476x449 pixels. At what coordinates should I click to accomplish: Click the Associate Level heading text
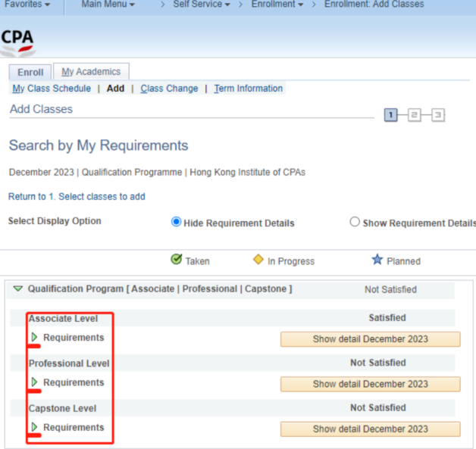(63, 318)
